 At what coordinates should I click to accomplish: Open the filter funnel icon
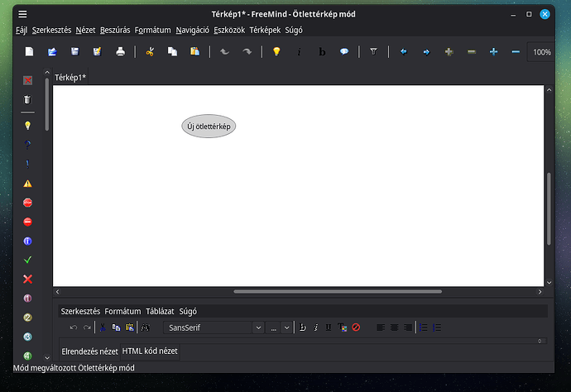pos(373,51)
